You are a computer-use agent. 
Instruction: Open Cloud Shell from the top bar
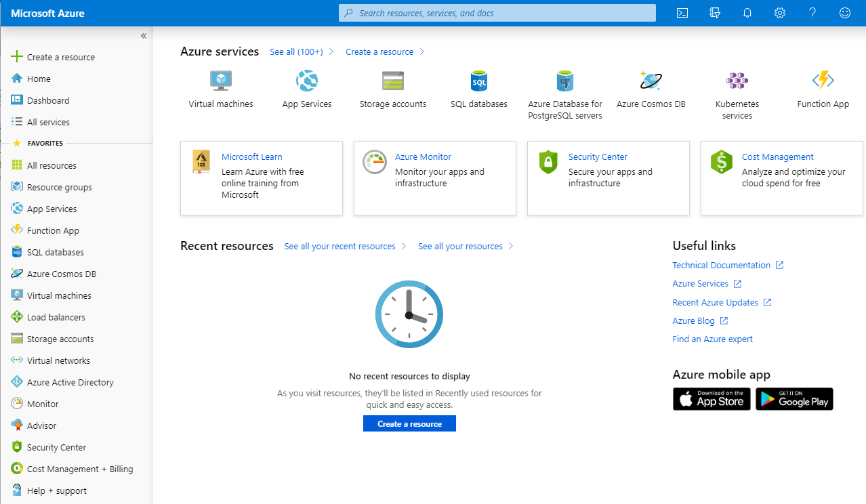(x=683, y=13)
